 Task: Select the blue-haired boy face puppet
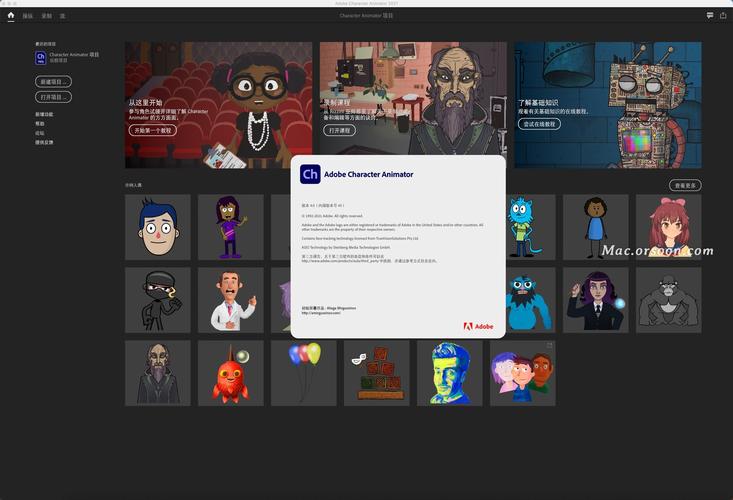click(158, 227)
